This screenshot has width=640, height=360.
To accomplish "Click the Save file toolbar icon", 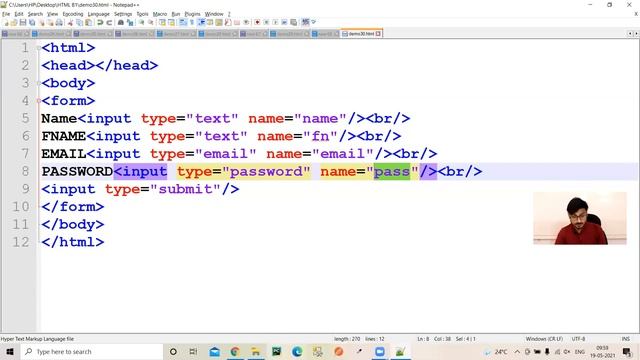I will coord(22,22).
